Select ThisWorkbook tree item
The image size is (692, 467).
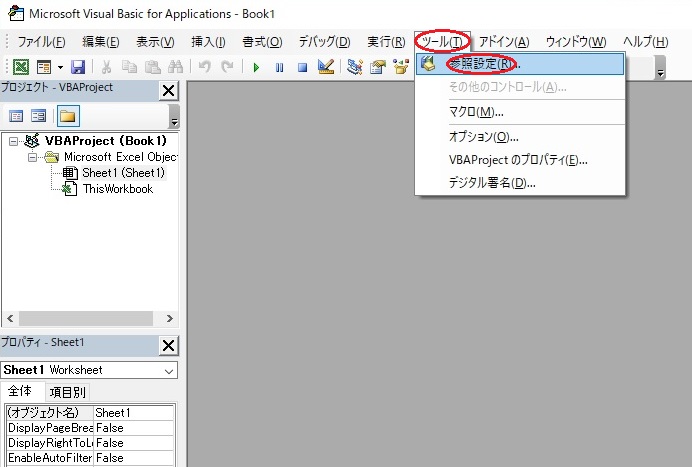(x=117, y=189)
